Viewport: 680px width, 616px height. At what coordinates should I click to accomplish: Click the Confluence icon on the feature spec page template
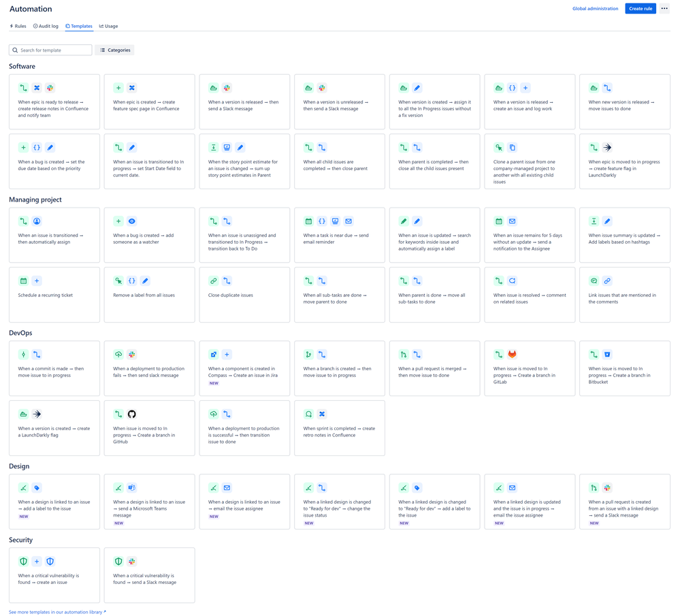[x=133, y=87]
